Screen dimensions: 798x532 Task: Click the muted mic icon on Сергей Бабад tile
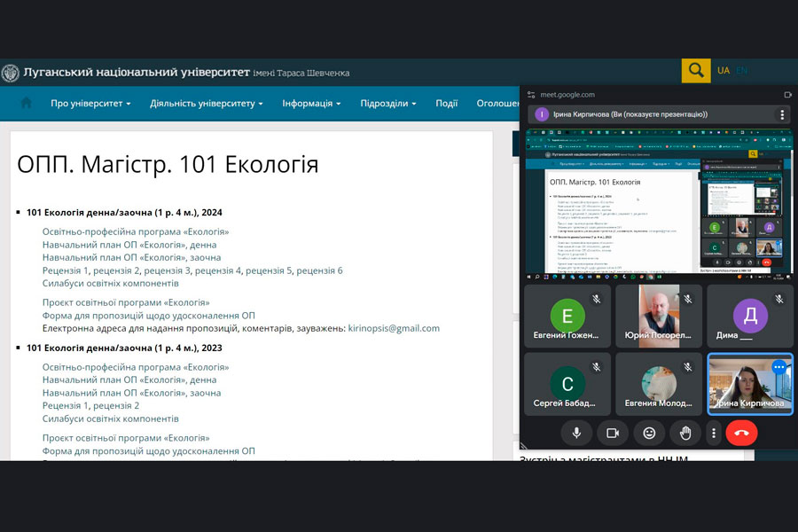[597, 367]
